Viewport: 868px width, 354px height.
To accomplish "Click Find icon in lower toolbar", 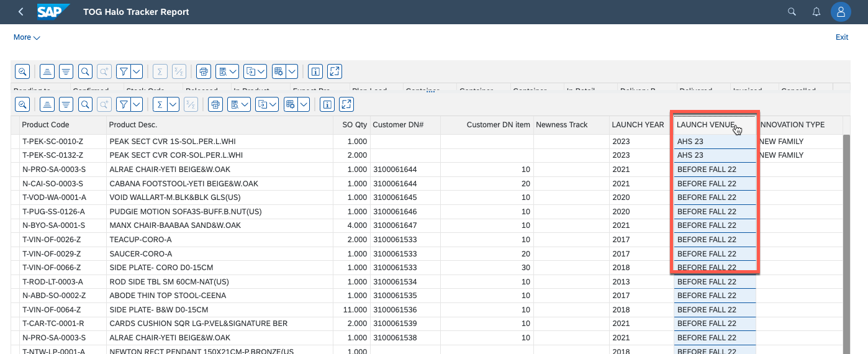I will point(85,104).
